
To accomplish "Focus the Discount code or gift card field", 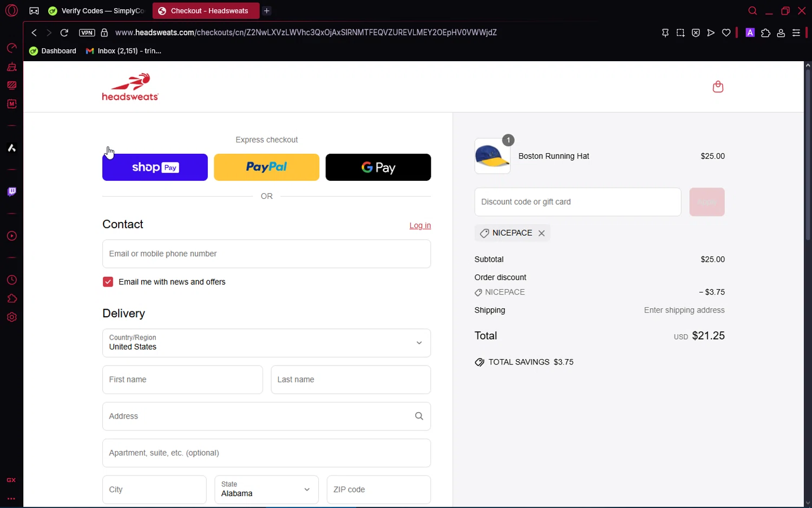I will [578, 202].
